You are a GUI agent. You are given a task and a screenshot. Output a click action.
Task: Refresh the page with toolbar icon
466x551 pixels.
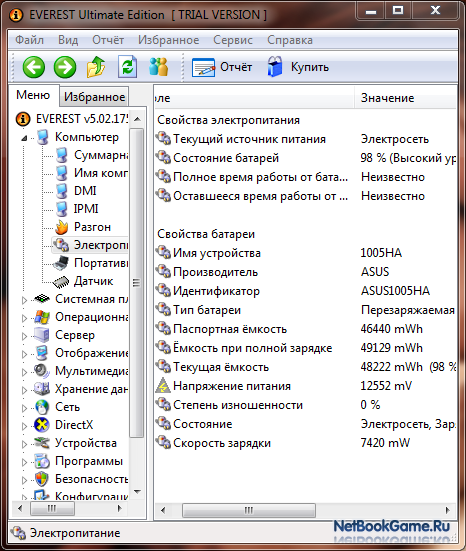pos(127,67)
